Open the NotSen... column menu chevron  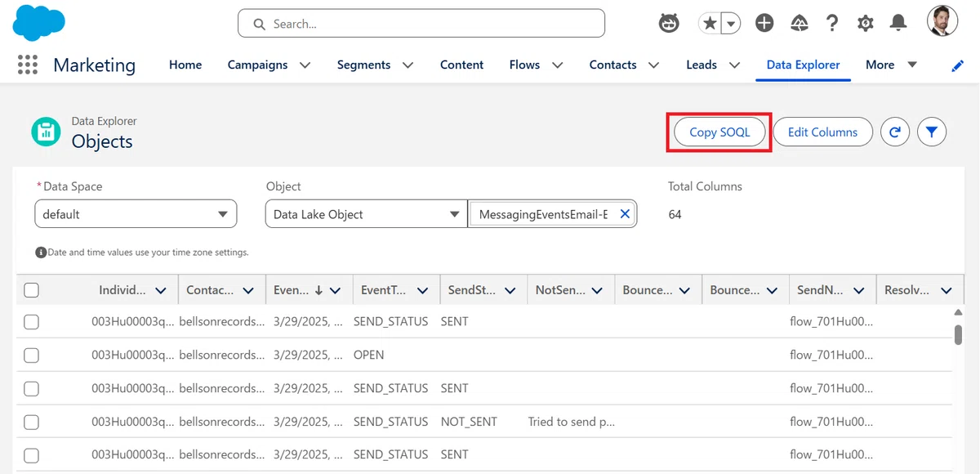[597, 290]
